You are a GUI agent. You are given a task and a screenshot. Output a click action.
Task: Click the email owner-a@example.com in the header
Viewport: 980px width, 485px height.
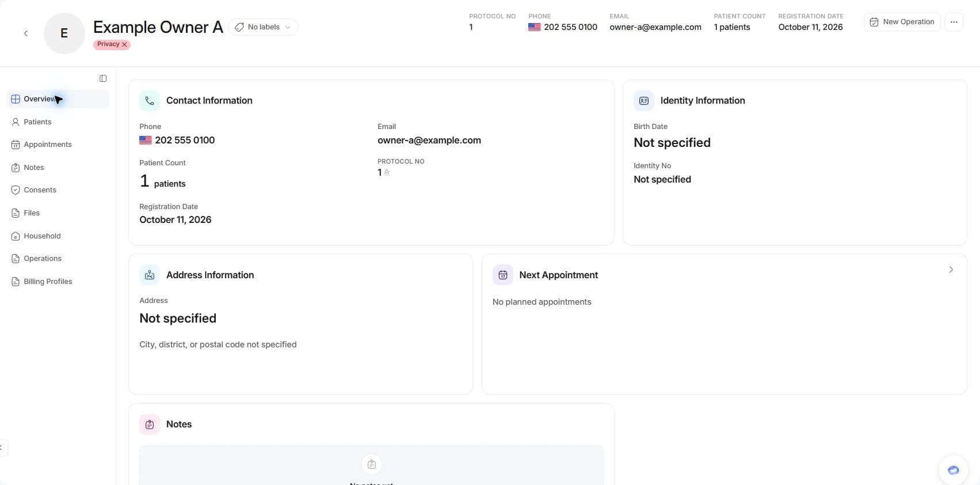pyautogui.click(x=655, y=27)
